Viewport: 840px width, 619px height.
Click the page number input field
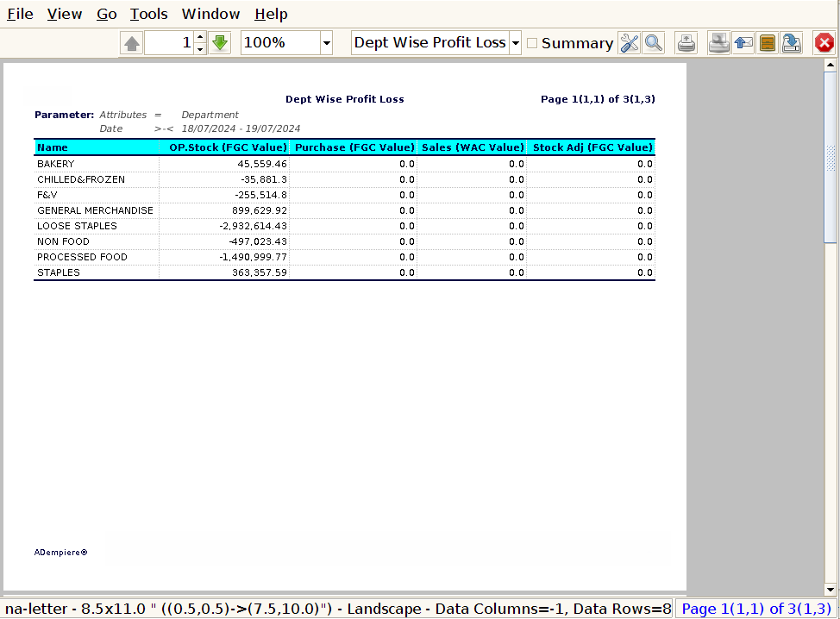point(169,43)
